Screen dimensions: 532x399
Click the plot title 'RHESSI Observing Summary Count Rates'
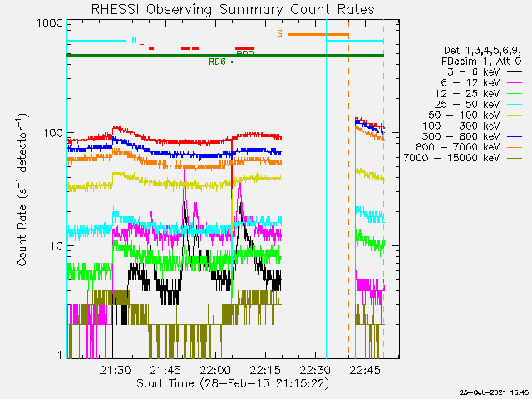click(x=233, y=9)
